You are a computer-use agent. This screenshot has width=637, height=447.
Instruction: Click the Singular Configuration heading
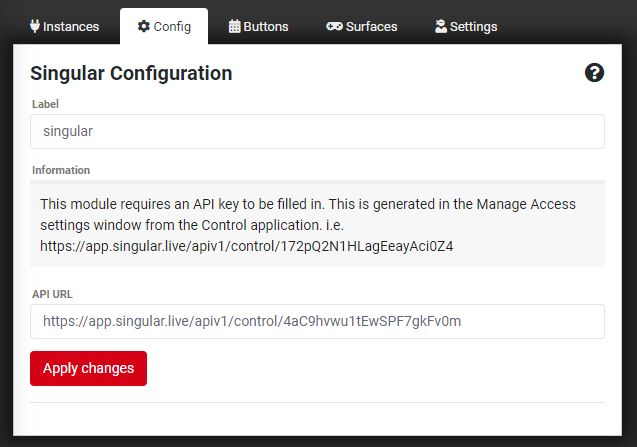[x=131, y=73]
